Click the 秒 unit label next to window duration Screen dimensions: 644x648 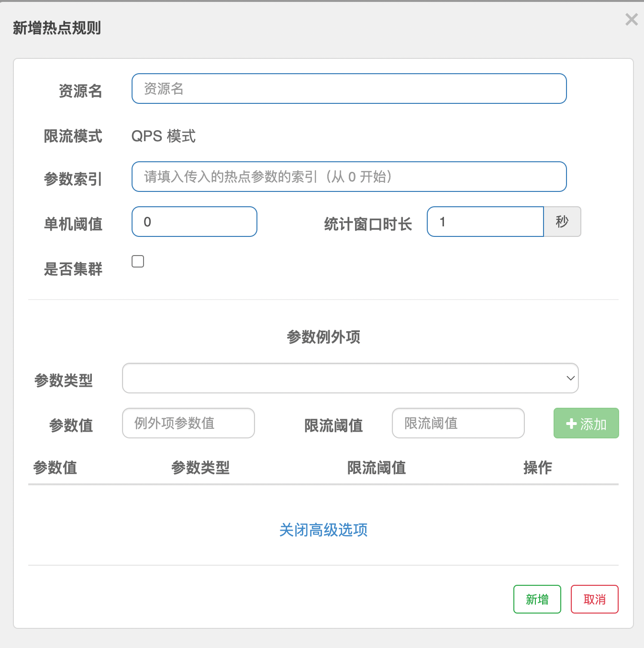coord(562,222)
